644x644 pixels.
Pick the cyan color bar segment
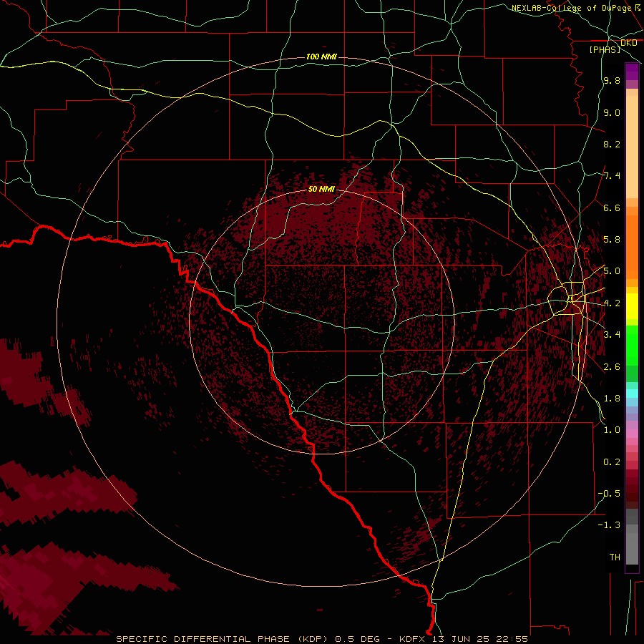(632, 394)
